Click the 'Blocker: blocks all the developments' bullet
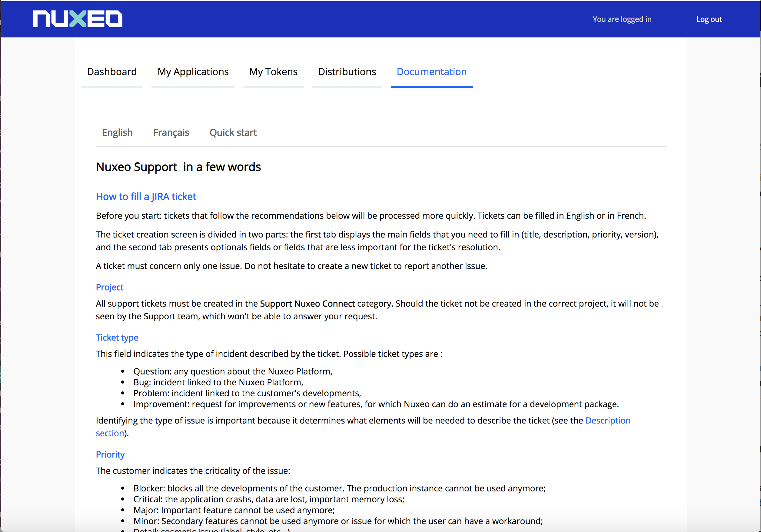 (339, 488)
